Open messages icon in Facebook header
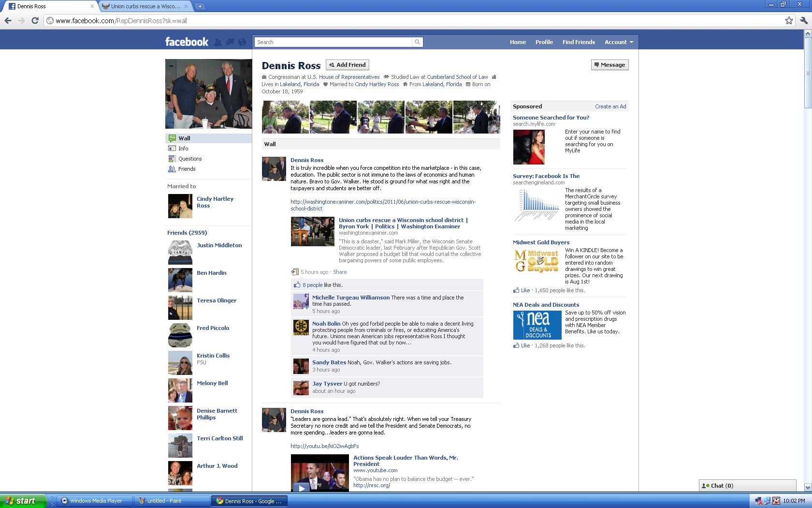 point(230,42)
